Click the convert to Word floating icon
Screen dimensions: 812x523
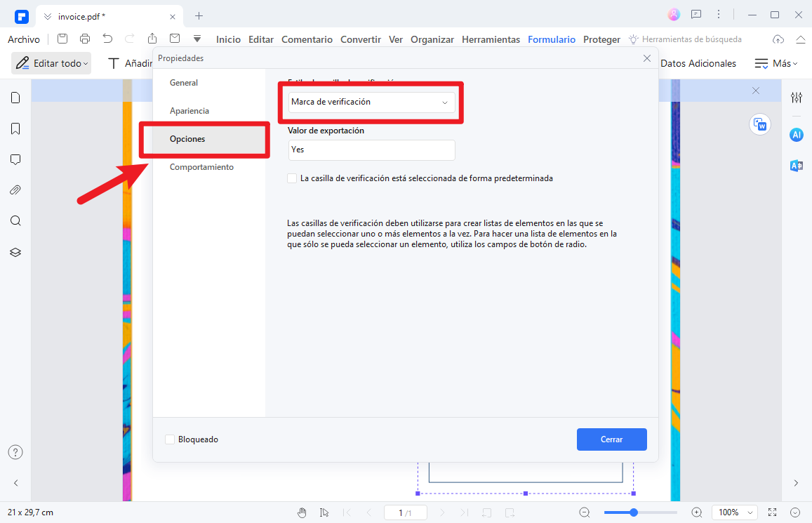[759, 124]
